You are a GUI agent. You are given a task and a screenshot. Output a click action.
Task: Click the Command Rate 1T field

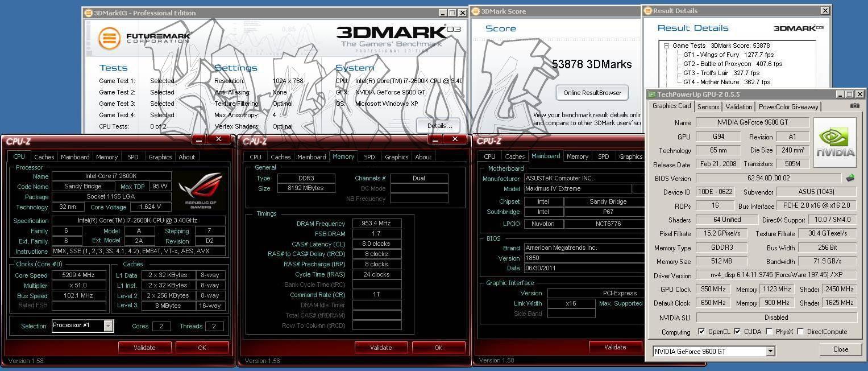point(377,295)
